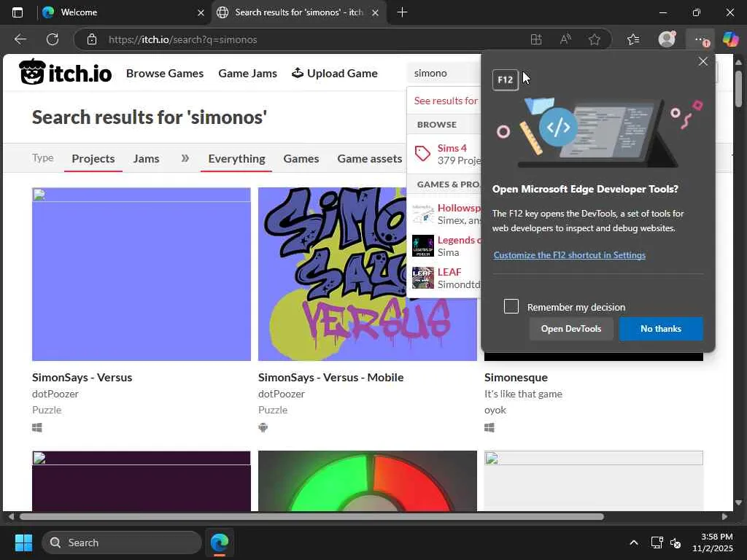Click the scroll right arrow

724,517
